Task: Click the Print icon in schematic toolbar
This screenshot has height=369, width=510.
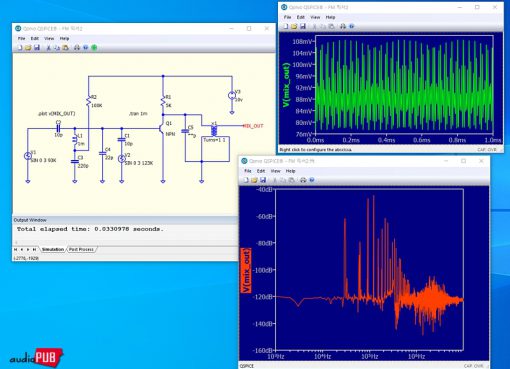Action: tap(77, 48)
